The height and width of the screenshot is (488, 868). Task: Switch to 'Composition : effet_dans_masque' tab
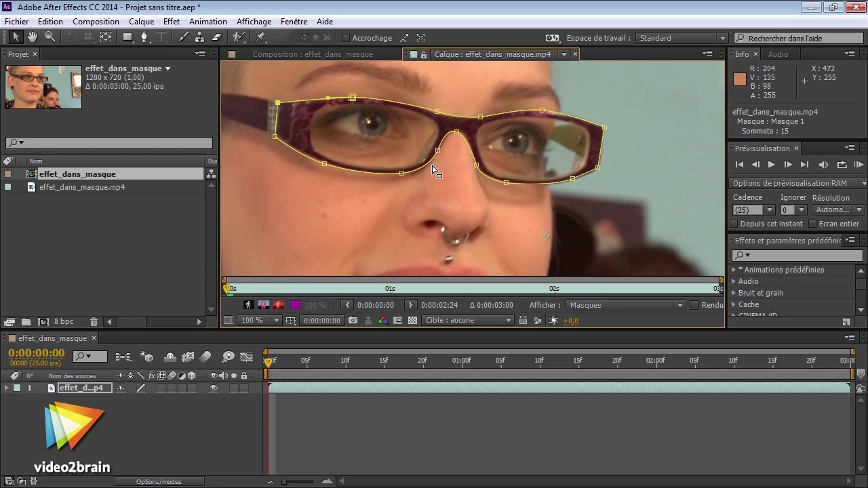(313, 54)
